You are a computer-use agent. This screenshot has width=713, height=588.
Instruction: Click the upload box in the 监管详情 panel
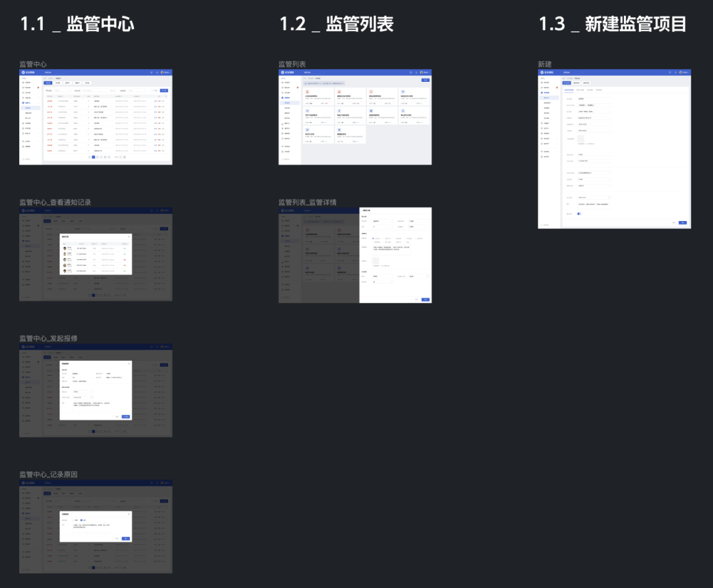(x=377, y=261)
